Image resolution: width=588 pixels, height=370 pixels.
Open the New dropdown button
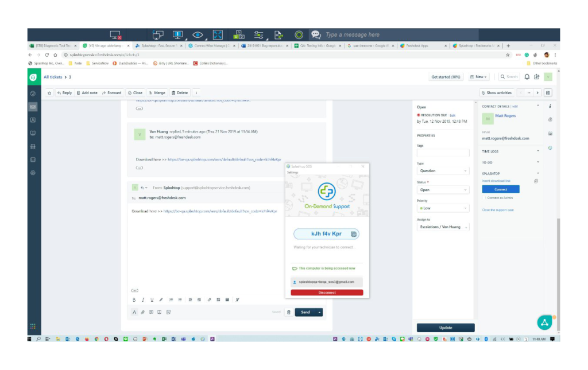(478, 77)
